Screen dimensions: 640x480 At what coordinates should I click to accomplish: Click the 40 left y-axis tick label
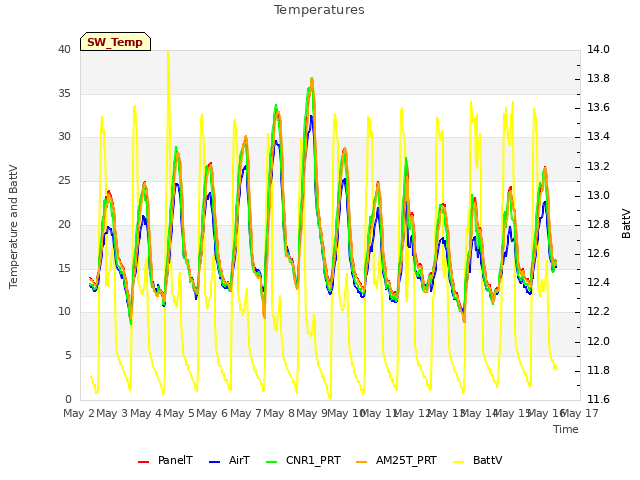(x=64, y=50)
